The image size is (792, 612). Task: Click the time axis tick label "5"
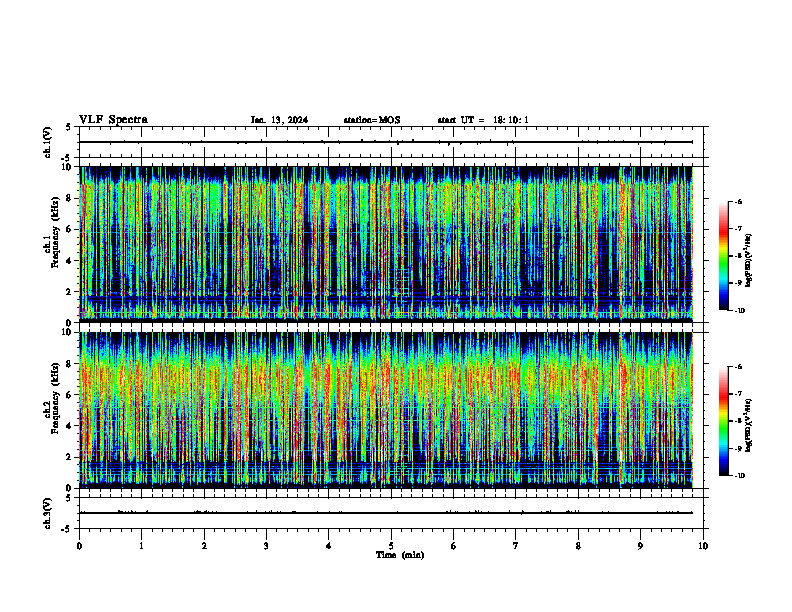tap(391, 546)
